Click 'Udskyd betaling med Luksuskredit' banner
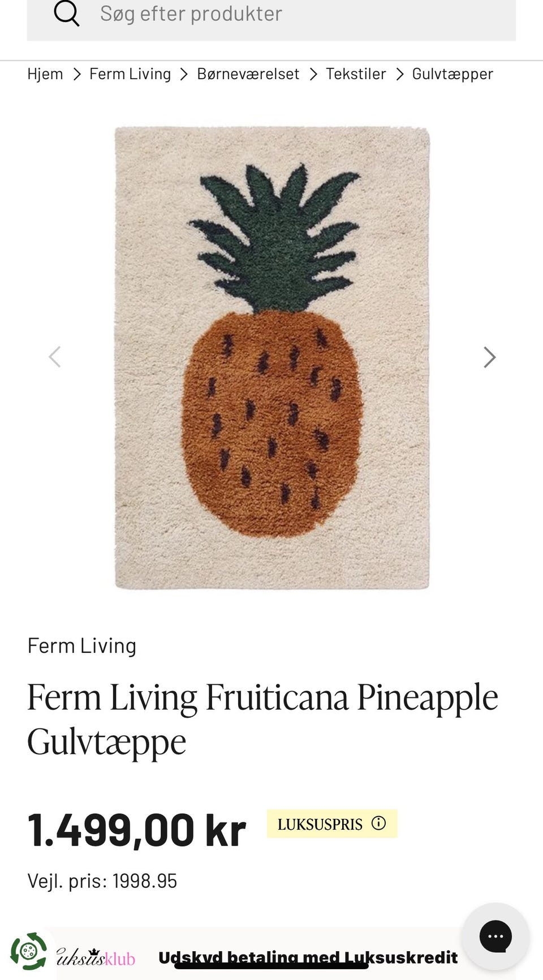 coord(308,957)
